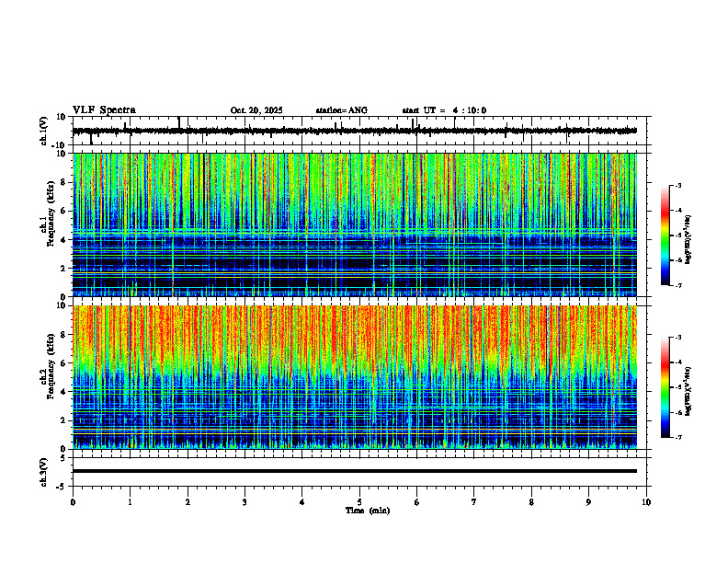Click the 5 tick on ch.3(V) axis
The image size is (728, 563).
coord(63,458)
